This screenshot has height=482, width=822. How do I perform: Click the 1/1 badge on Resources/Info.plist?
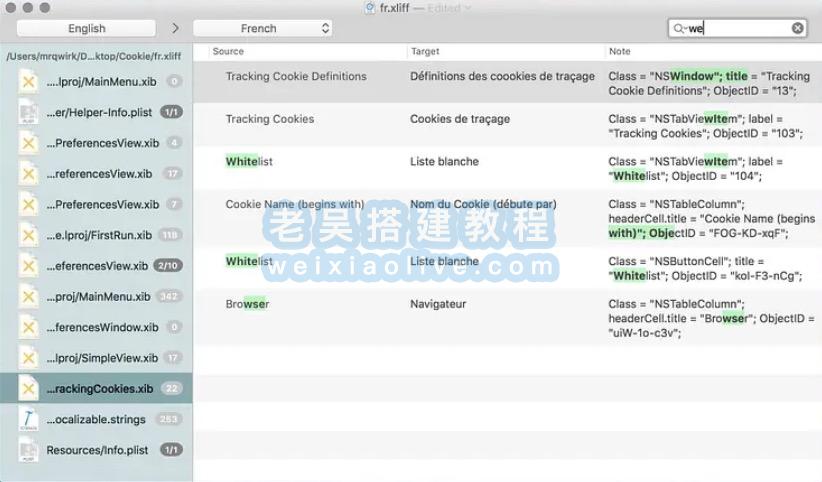click(x=171, y=450)
